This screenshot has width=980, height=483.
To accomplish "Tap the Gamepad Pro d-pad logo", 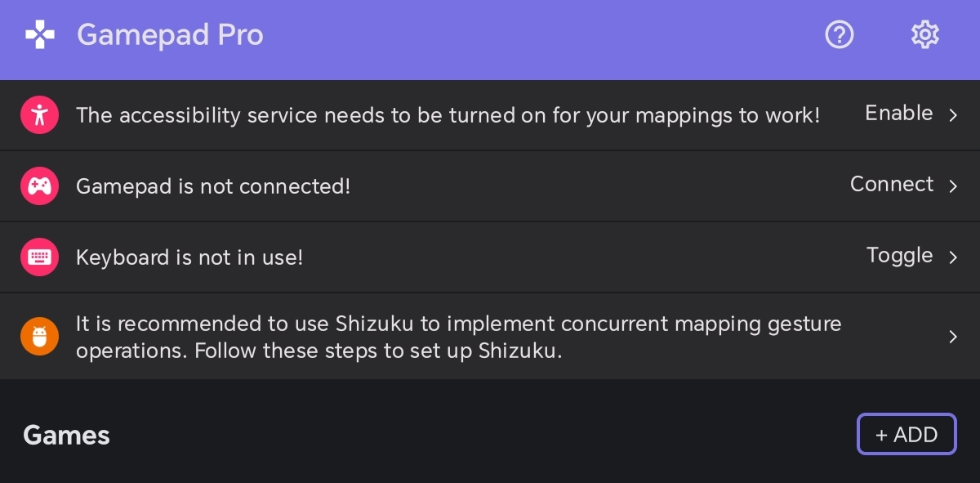I will (x=40, y=34).
